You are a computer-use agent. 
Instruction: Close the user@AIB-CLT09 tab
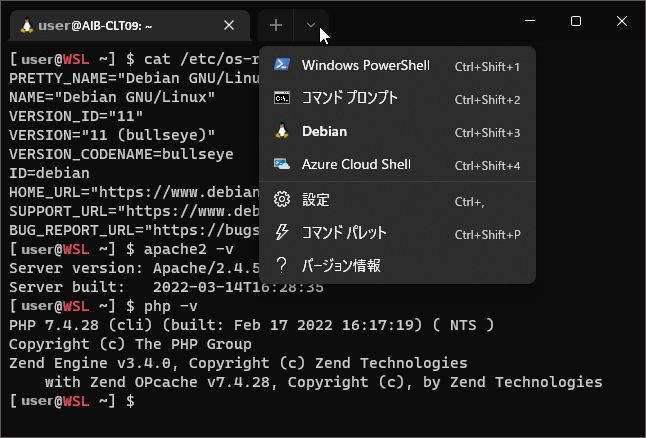(229, 26)
